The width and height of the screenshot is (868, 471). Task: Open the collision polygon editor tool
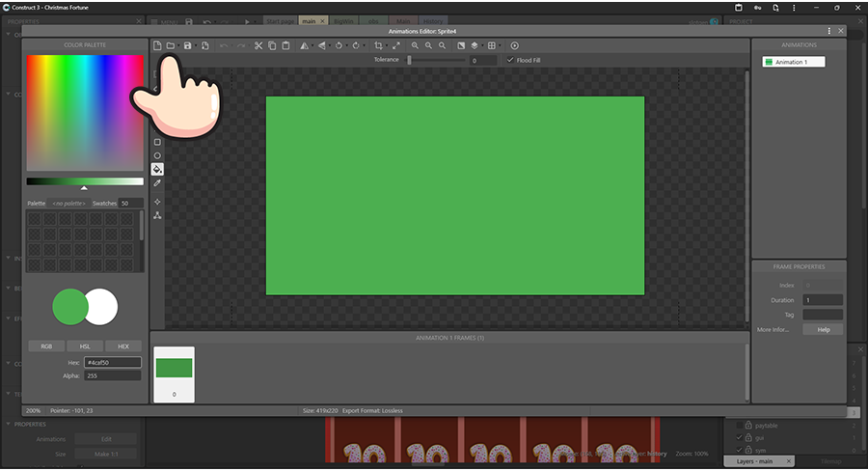(157, 215)
